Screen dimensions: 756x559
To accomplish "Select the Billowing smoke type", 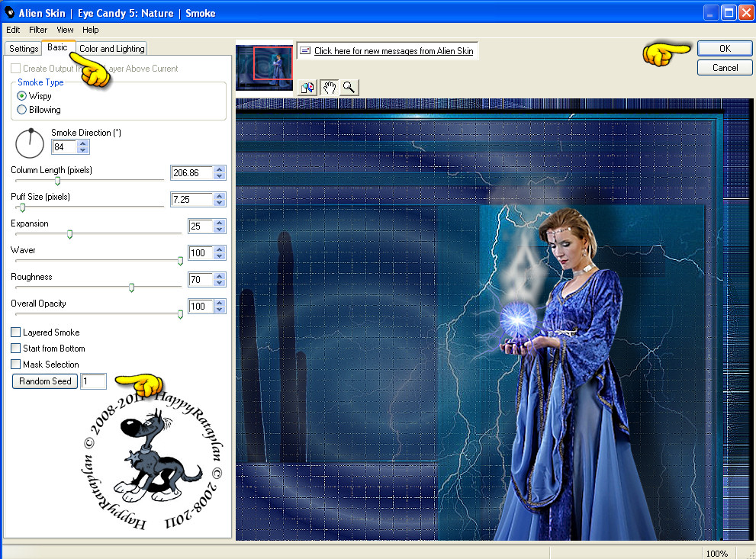I will click(21, 109).
